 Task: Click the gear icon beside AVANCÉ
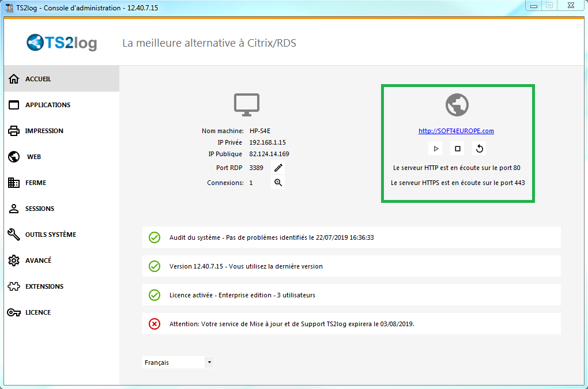point(14,260)
